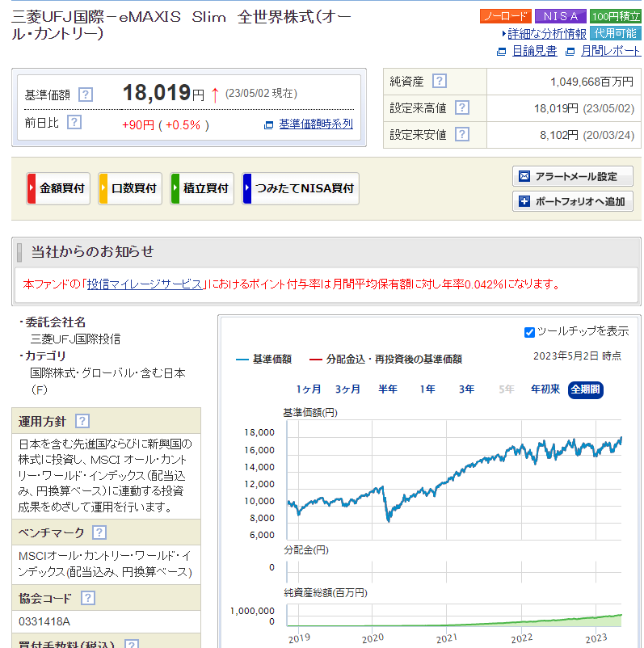Toggle the ツールチップを表示 checkbox
The height and width of the screenshot is (648, 644).
529,332
